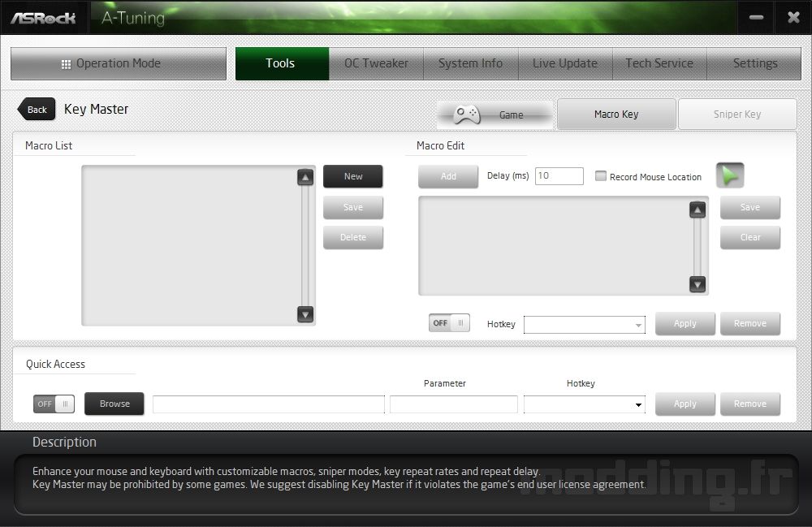The image size is (812, 527).
Task: Click the "Key Master" title text
Action: tap(97, 110)
